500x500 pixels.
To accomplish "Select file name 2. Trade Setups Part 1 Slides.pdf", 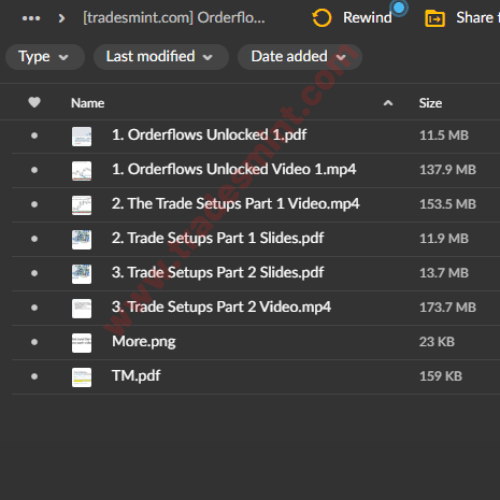I will (218, 238).
